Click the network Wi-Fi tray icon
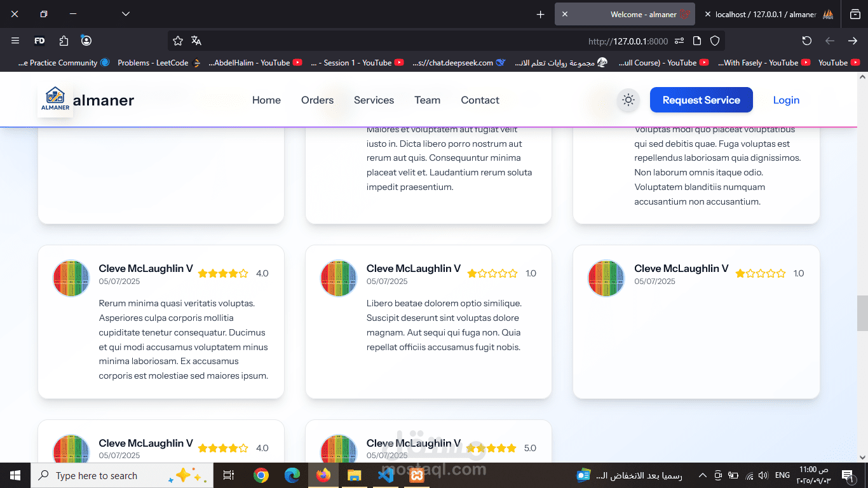Viewport: 868px width, 488px height. point(749,475)
